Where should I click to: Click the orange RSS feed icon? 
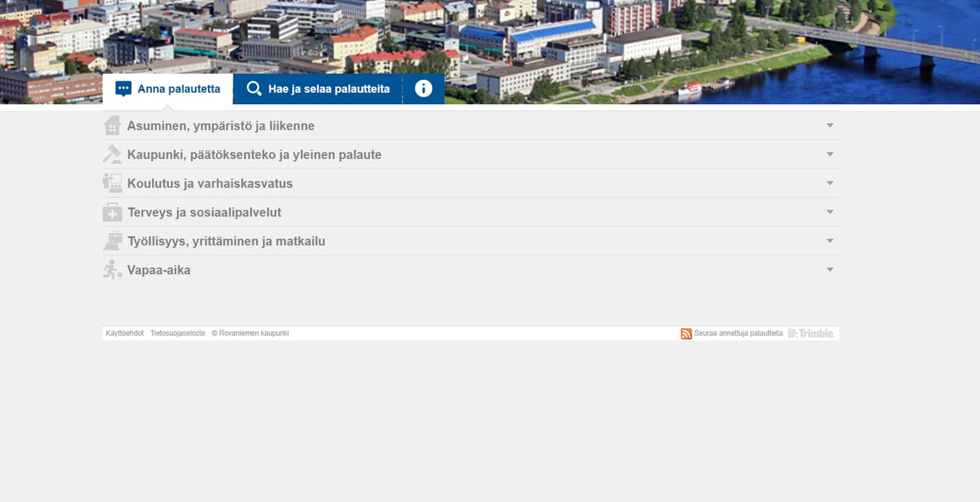[x=686, y=333]
